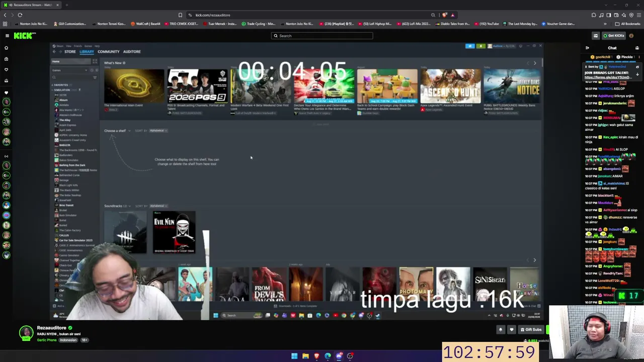Open the All Bookmarks folder
This screenshot has width=644, height=362.
(628, 24)
